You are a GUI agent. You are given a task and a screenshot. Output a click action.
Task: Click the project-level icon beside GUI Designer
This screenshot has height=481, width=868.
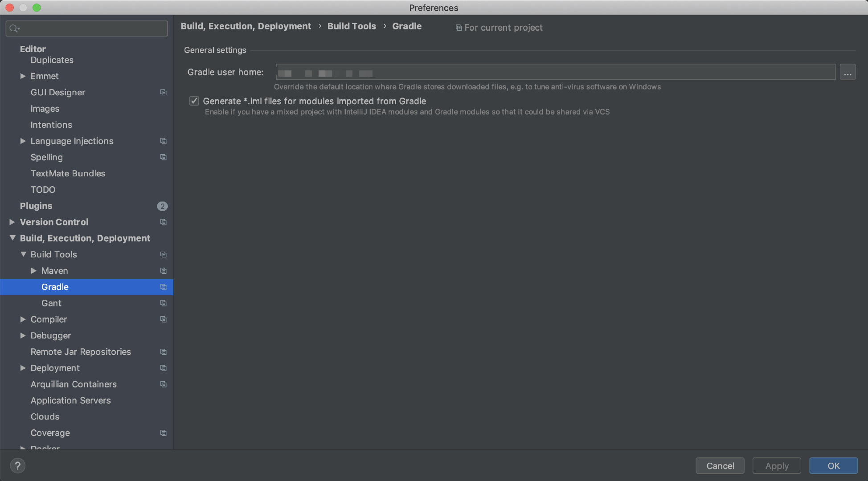[x=164, y=92]
